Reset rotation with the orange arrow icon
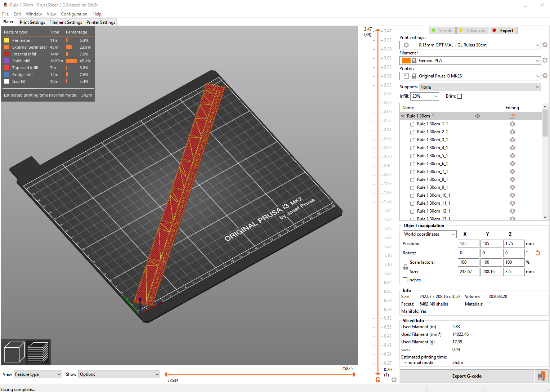Viewport: 550px width, 392px height. tap(538, 253)
